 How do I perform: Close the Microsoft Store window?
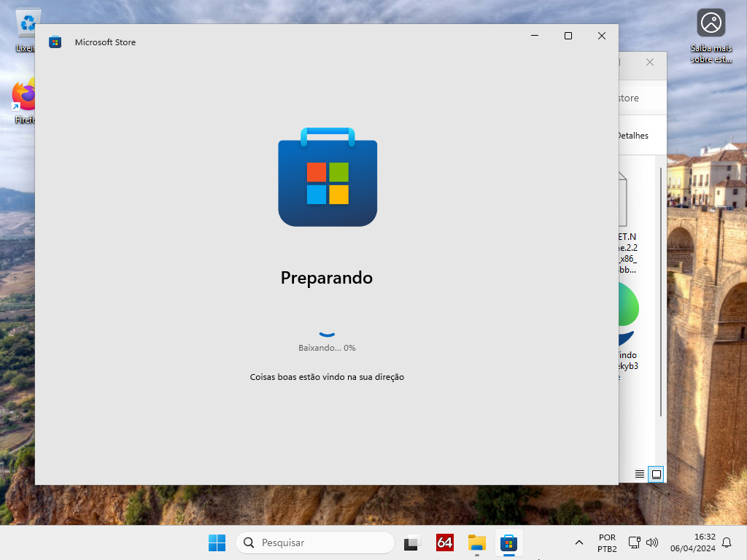[602, 36]
